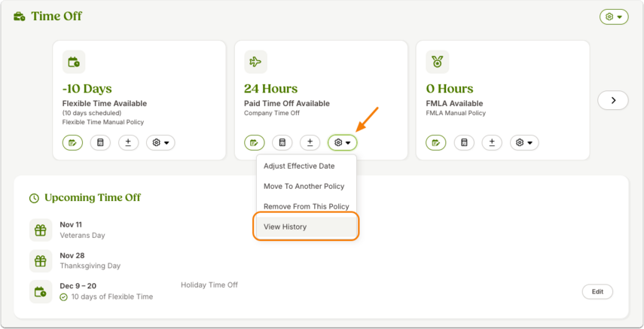The width and height of the screenshot is (644, 329).
Task: Adjust the balance on the Flexible Time card
Action: coord(129,143)
